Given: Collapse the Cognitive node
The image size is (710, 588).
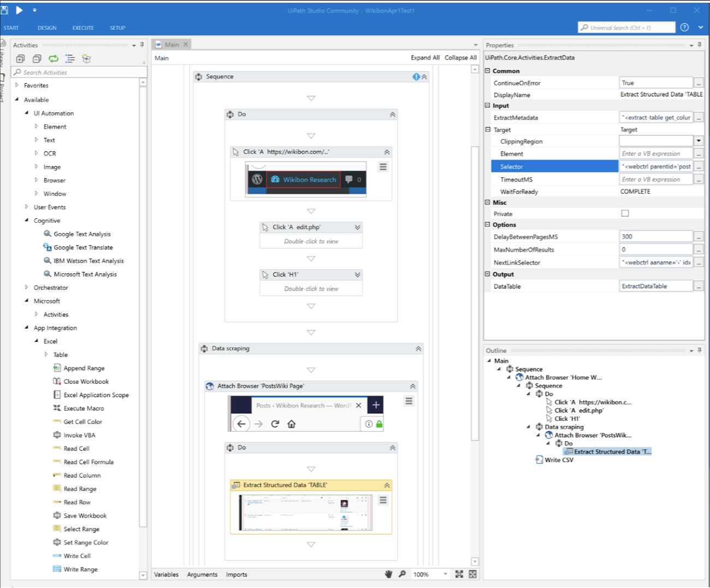Looking at the screenshot, I should (x=26, y=220).
